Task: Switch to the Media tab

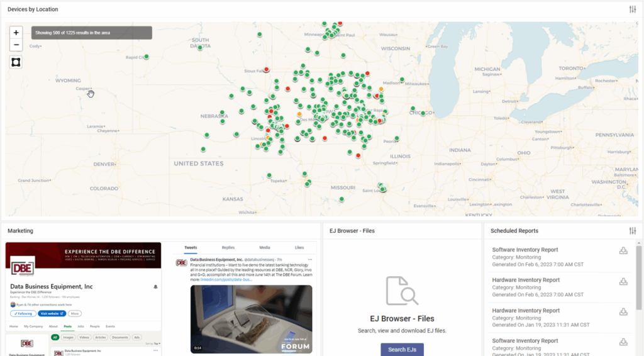Action: [265, 248]
